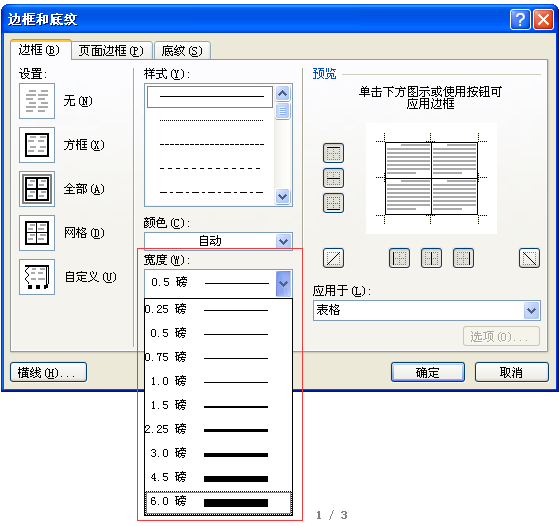Image resolution: width=559 pixels, height=526 pixels.
Task: Choose 3.0 磅 line width
Action: tap(218, 454)
